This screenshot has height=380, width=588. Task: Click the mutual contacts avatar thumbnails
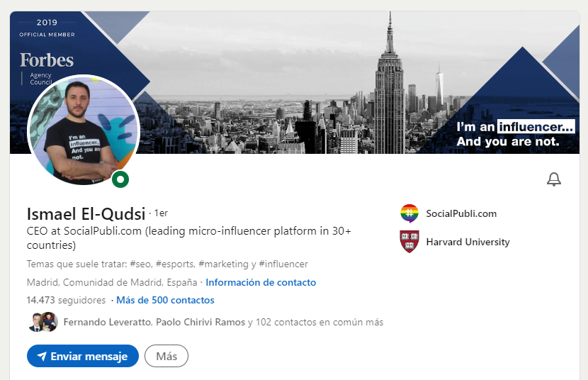click(x=43, y=322)
